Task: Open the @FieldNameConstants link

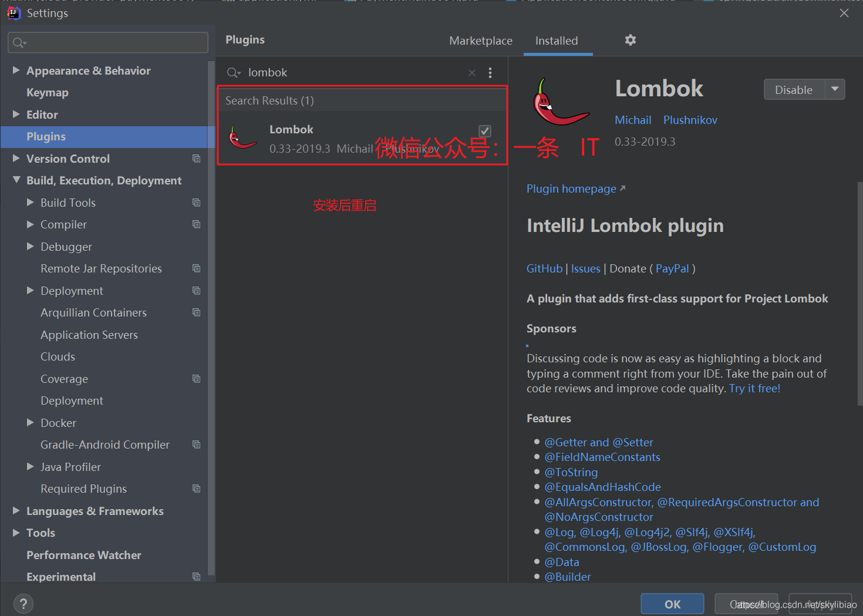Action: click(602, 457)
